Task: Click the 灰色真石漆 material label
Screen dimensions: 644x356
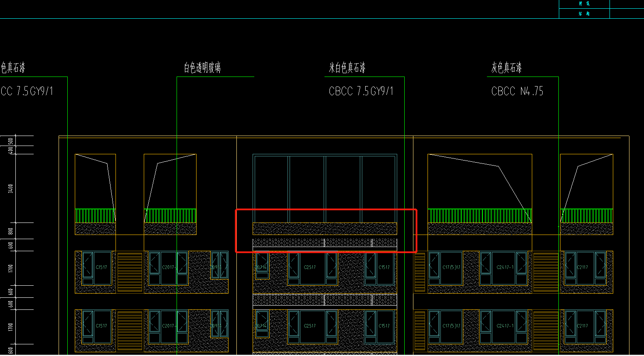Action: tap(506, 68)
